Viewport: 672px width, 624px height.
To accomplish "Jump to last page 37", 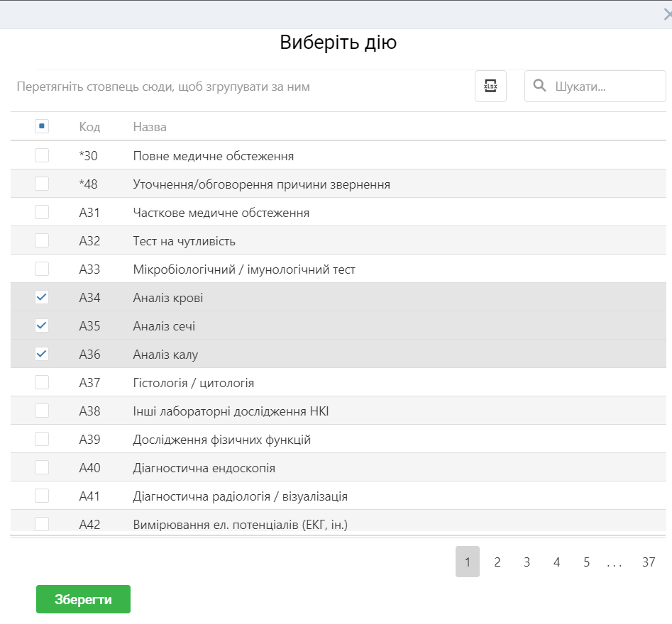I will tap(649, 562).
